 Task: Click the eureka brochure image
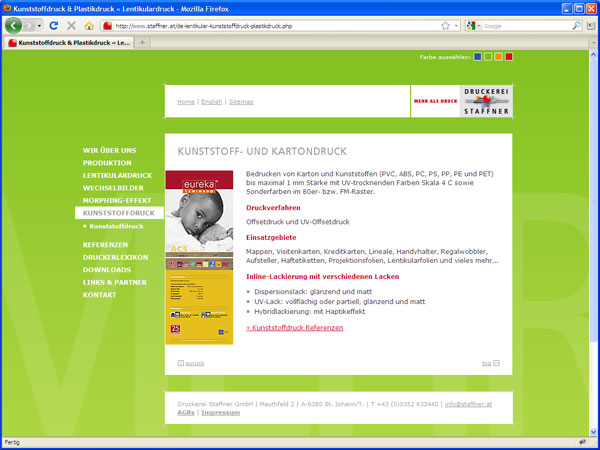coord(199,258)
